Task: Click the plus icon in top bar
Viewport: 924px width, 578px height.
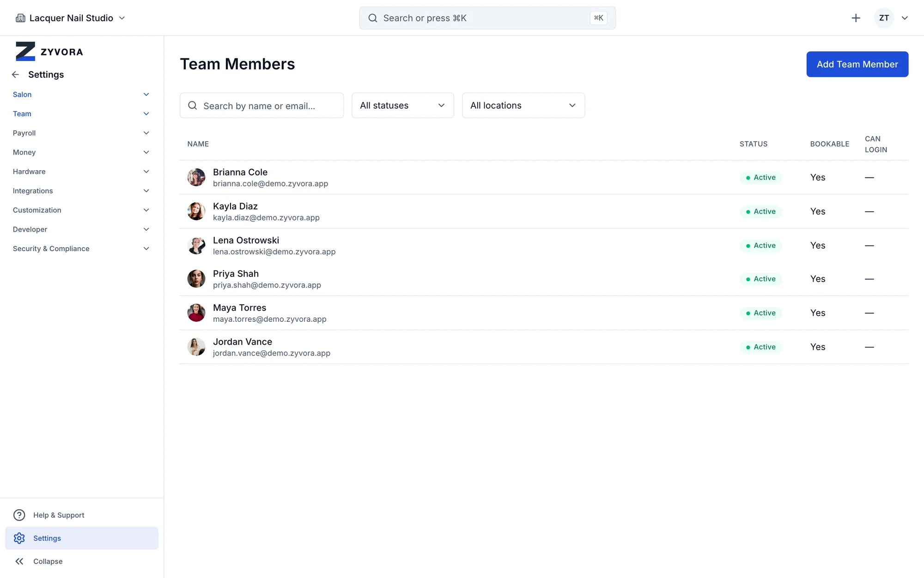Action: [856, 18]
